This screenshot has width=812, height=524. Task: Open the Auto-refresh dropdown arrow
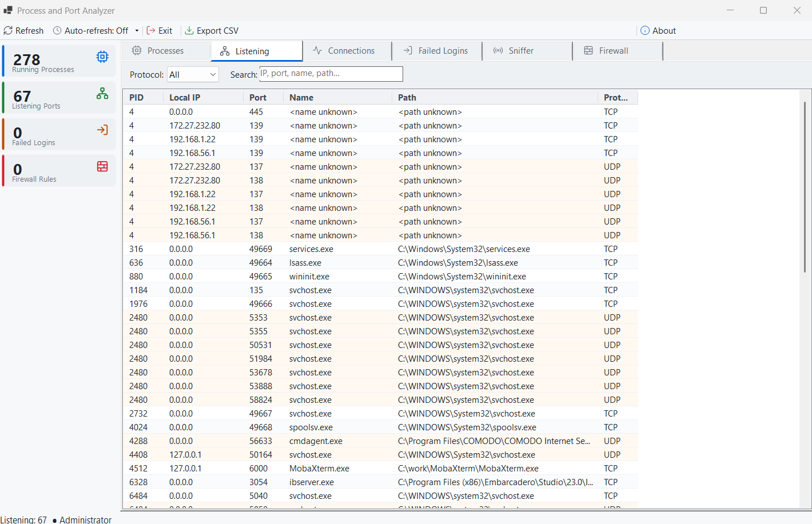click(x=137, y=31)
